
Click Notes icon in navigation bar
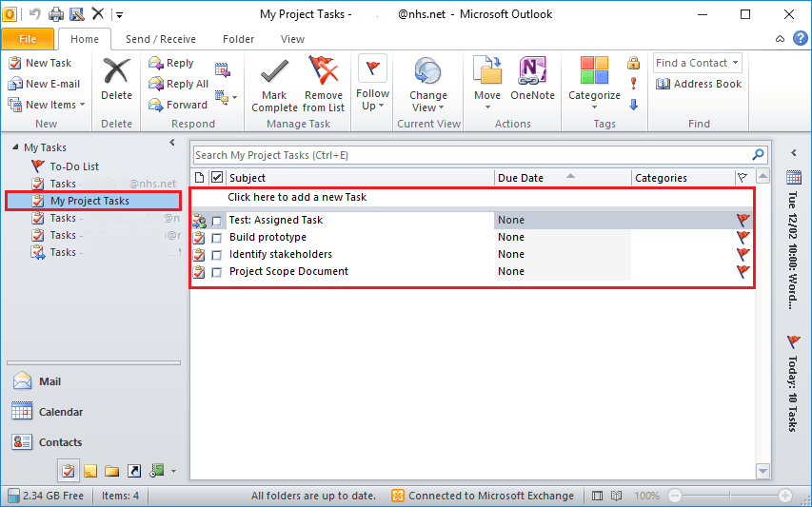(x=90, y=471)
